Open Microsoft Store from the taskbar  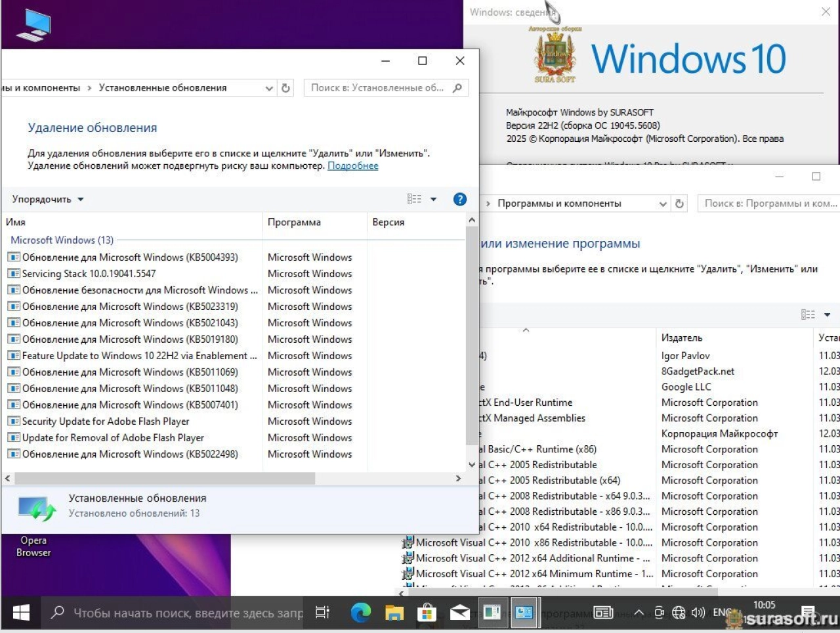coord(427,613)
